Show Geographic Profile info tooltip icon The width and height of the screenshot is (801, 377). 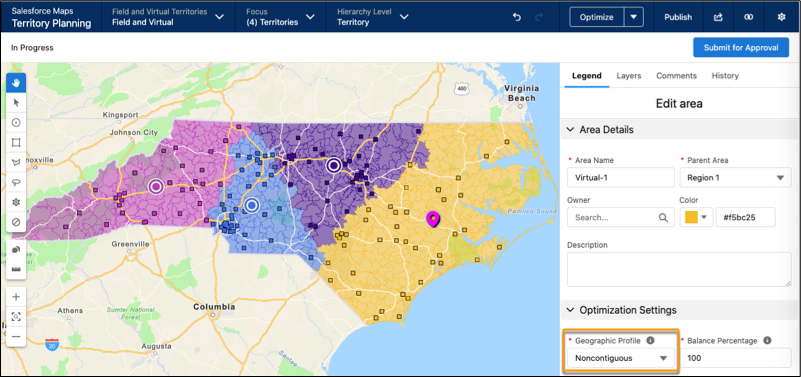pyautogui.click(x=650, y=340)
